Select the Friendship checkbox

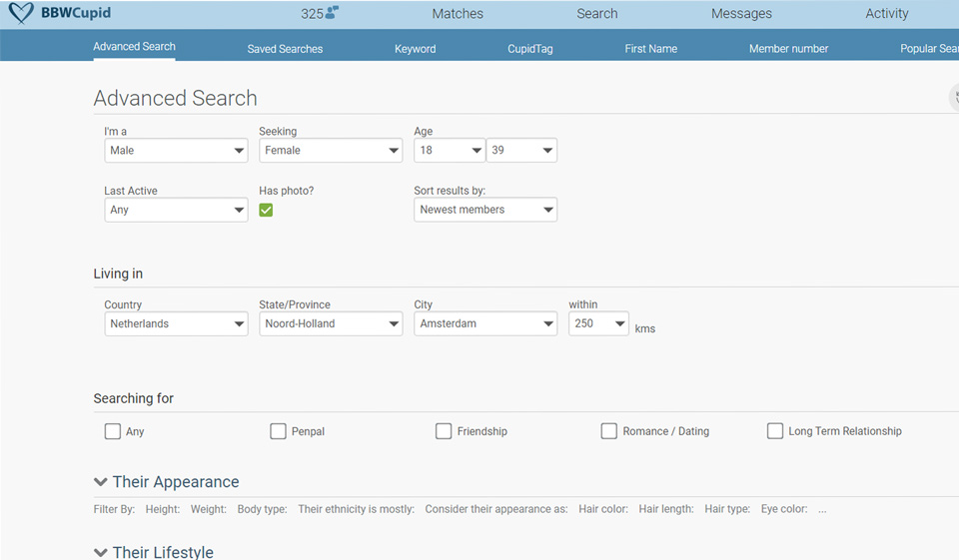tap(444, 431)
